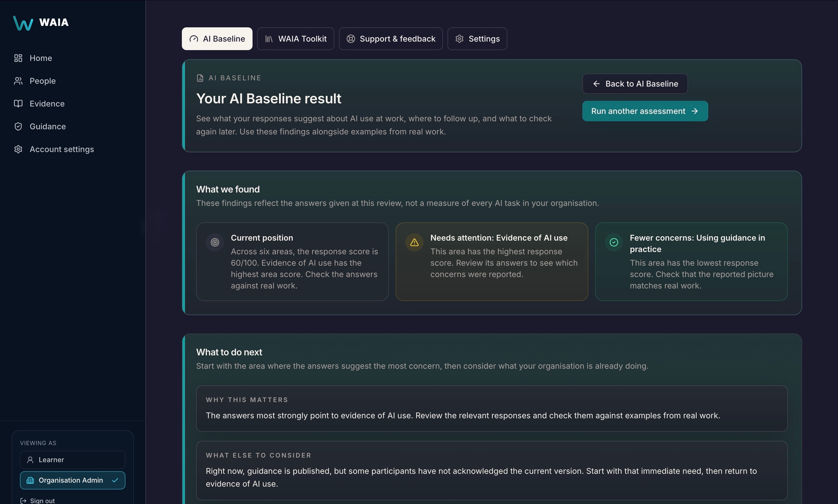Click the WAIA logo icon

[x=23, y=23]
